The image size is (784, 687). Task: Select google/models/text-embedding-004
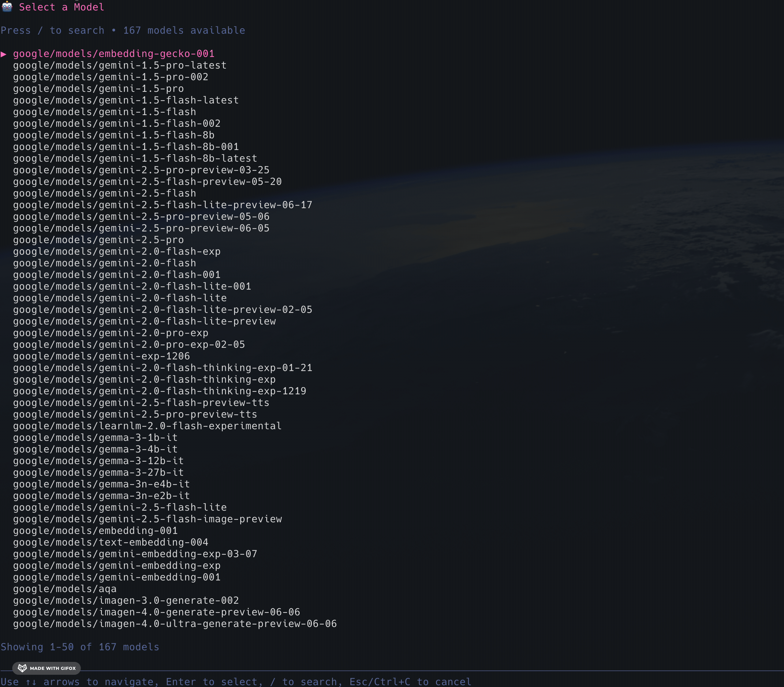(111, 542)
